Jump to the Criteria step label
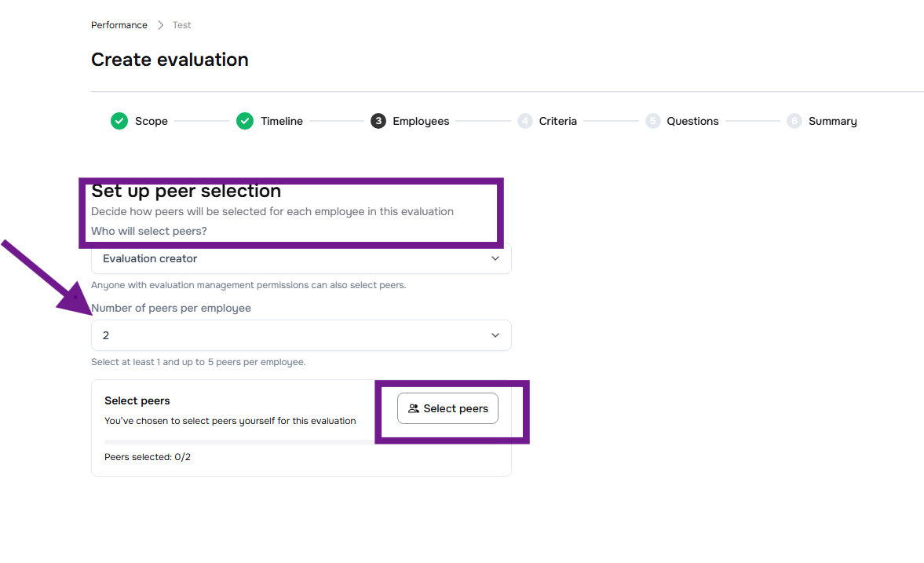The height and width of the screenshot is (563, 924). [558, 121]
